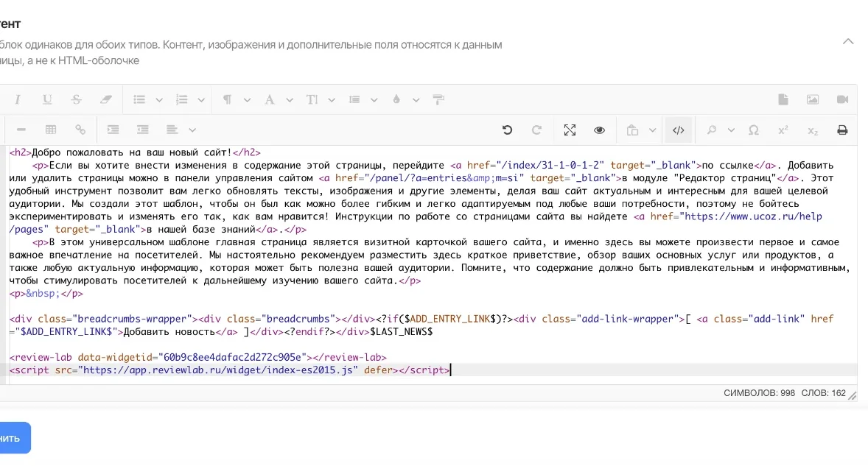Click the find magnifier icon

(x=711, y=130)
